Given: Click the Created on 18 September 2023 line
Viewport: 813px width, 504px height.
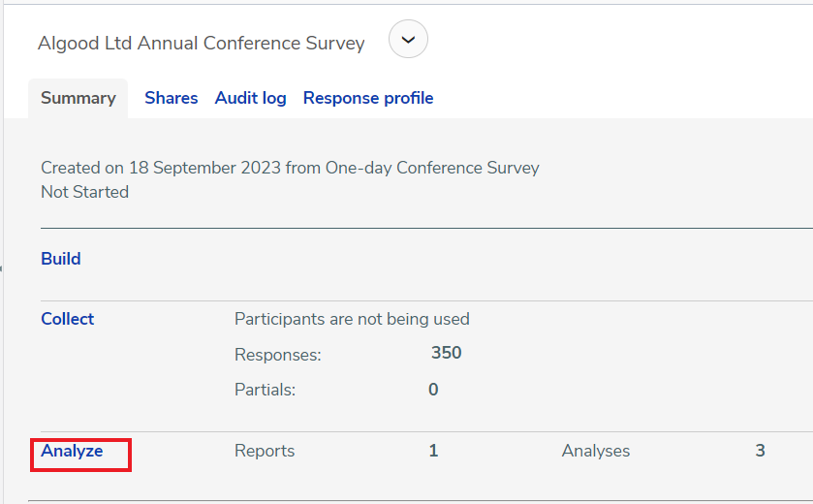Looking at the screenshot, I should pos(290,168).
